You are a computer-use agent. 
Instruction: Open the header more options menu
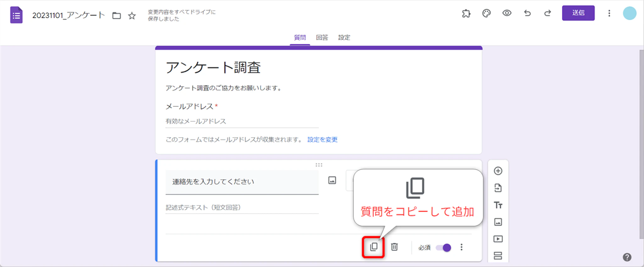click(609, 13)
